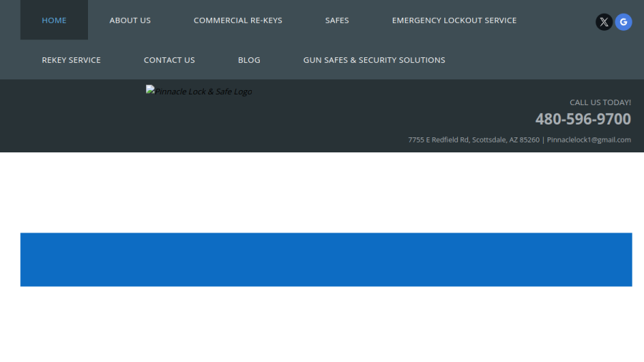Open the Google profile icon
This screenshot has height=362, width=644.
(623, 21)
